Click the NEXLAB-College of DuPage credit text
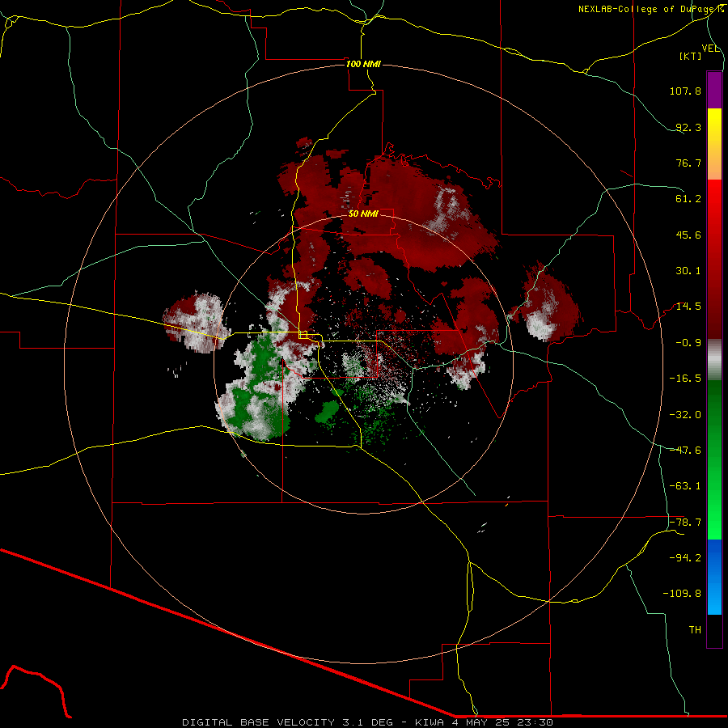 pyautogui.click(x=651, y=9)
